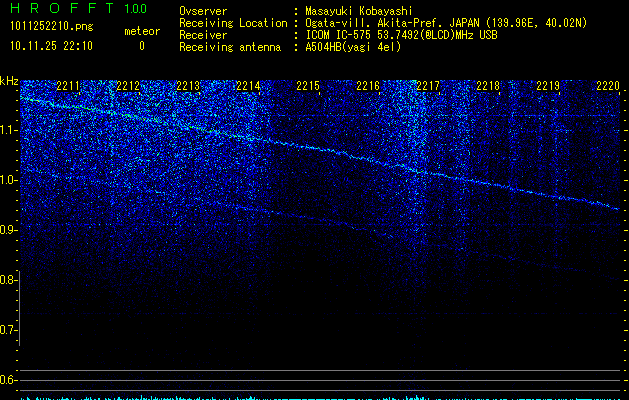Click time marker 2218

point(488,86)
